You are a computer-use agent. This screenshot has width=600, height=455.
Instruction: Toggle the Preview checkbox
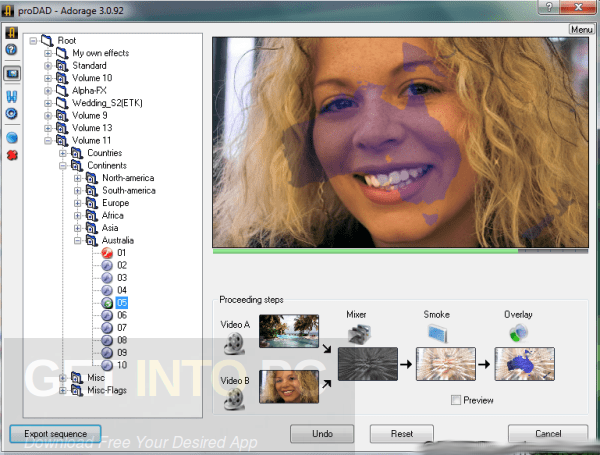click(455, 400)
